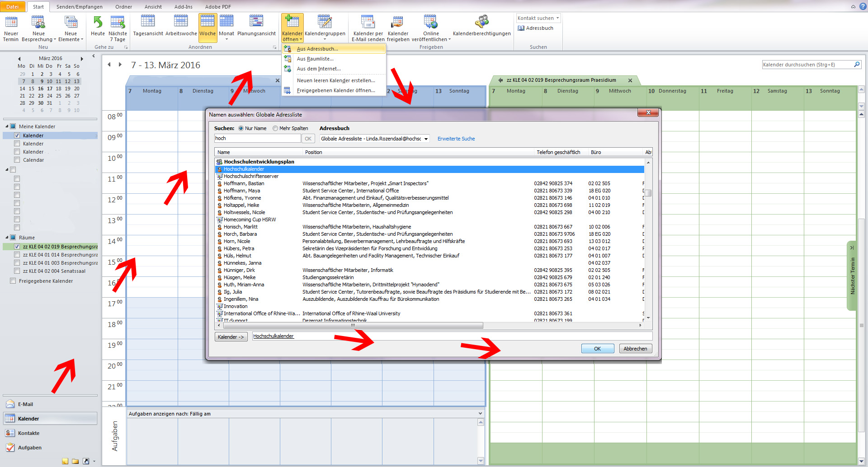Image resolution: width=868 pixels, height=467 pixels.
Task: Create a new appointment with Neuer Termin
Action: click(x=11, y=29)
